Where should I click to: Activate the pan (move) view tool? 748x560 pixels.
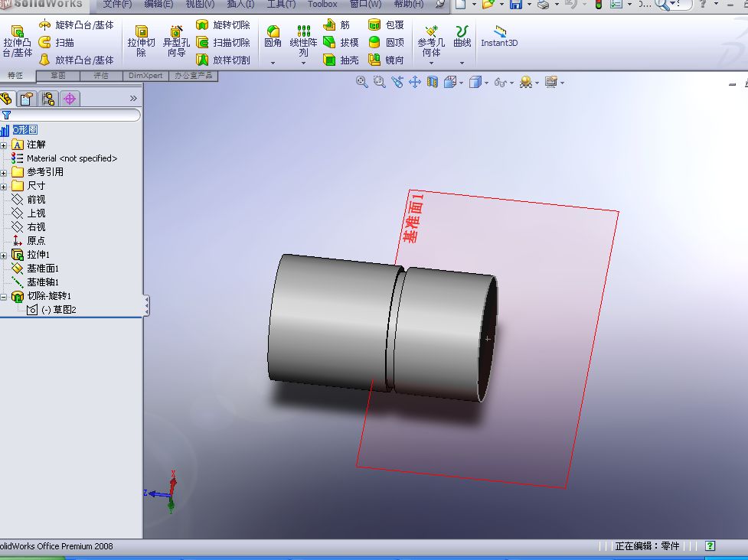414,82
